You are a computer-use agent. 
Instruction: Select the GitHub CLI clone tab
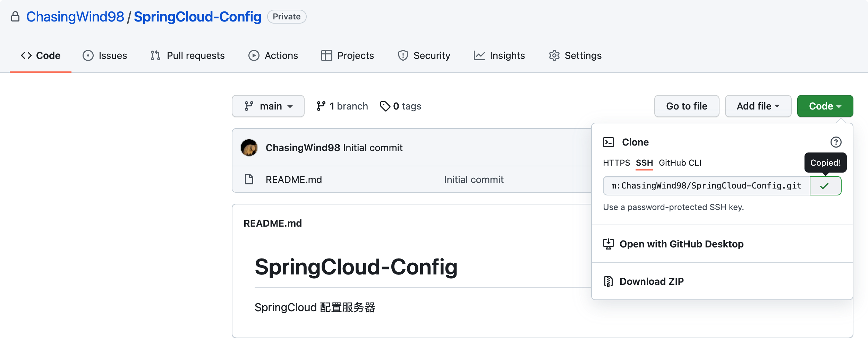(680, 163)
